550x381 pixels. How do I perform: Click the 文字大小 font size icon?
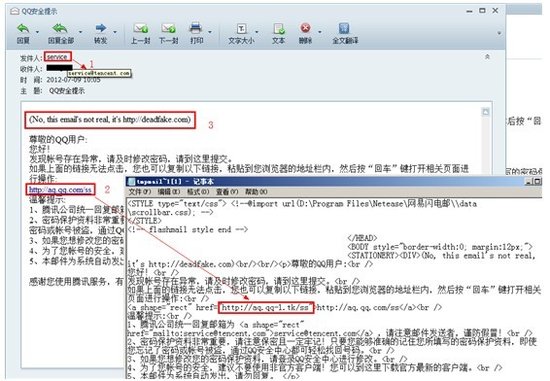(x=242, y=28)
